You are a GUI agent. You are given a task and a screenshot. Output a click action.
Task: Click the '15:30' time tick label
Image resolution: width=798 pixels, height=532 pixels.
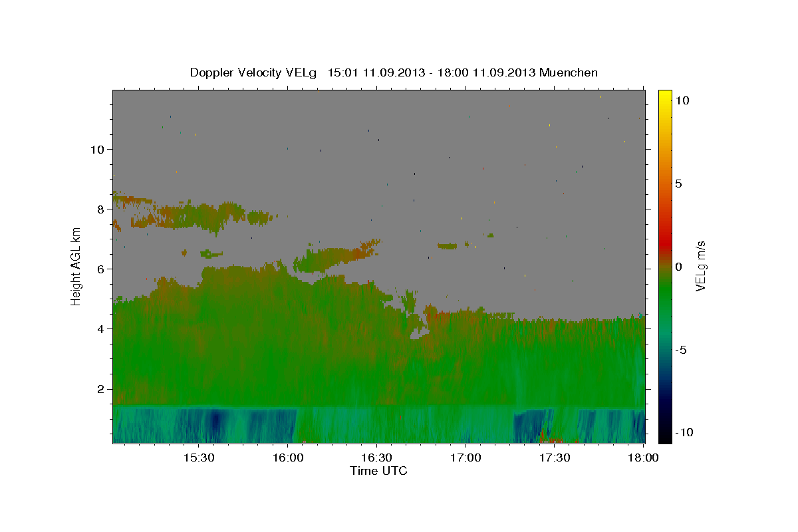(198, 458)
